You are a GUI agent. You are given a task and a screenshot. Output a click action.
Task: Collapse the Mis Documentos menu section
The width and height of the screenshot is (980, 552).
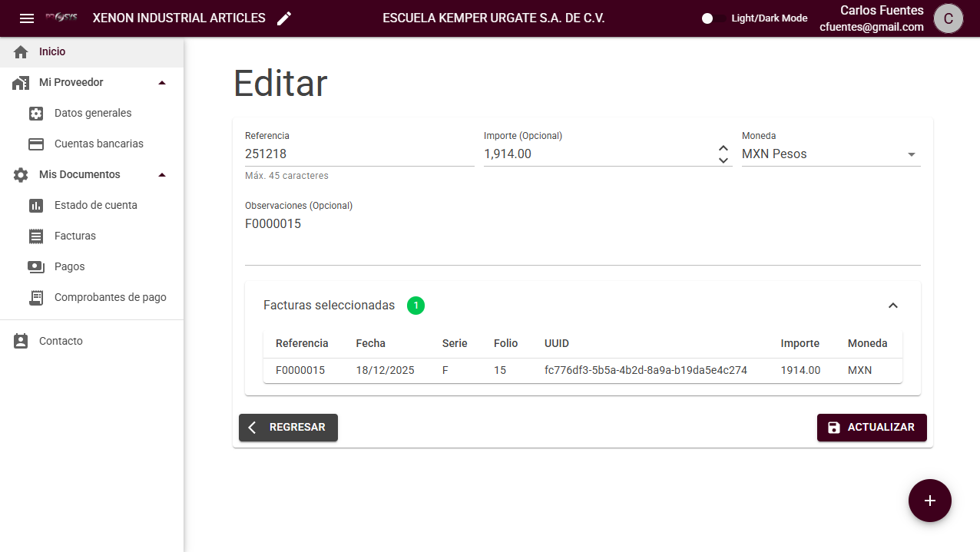coord(161,175)
